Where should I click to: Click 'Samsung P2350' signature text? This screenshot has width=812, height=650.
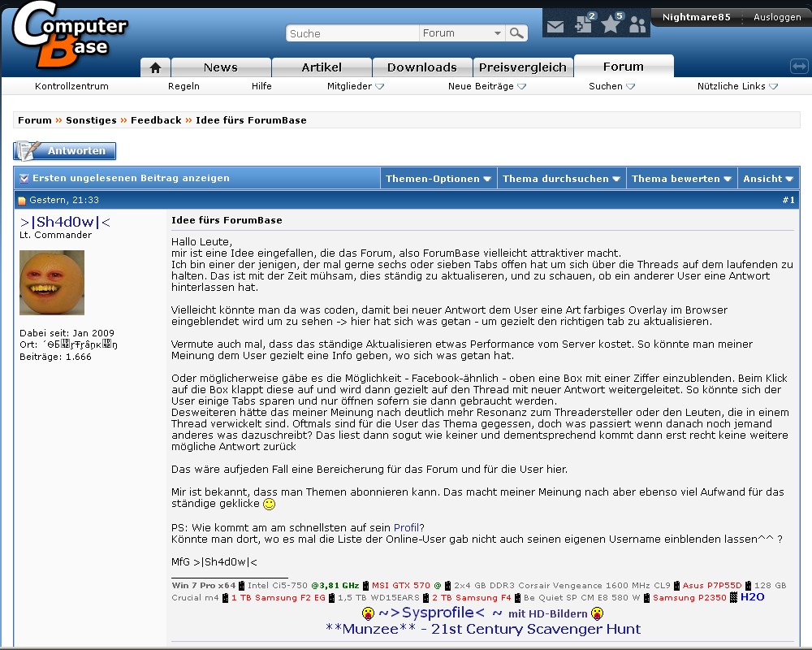point(689,598)
